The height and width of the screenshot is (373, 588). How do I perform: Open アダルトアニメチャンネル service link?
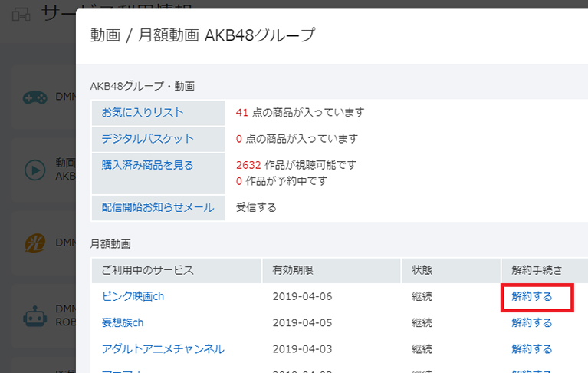(163, 349)
